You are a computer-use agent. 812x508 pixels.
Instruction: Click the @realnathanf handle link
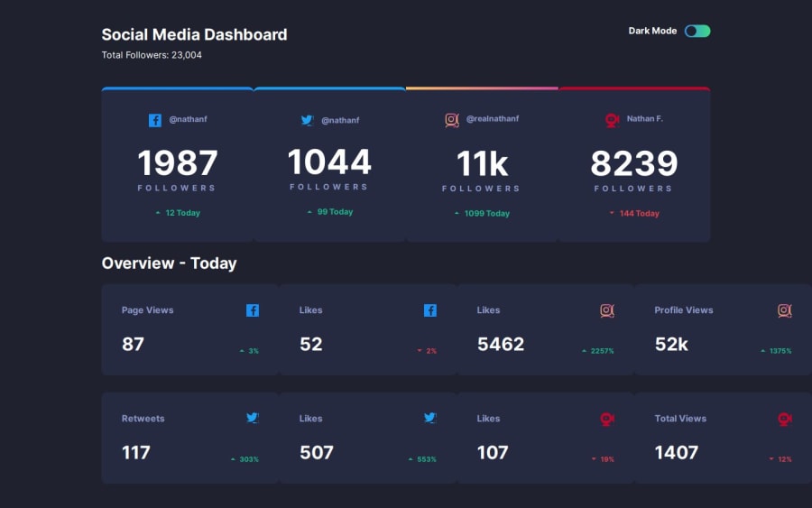pos(493,118)
